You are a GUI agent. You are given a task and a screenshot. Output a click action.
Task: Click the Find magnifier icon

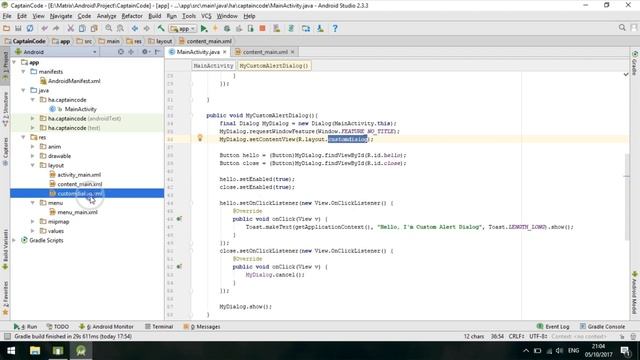[109, 29]
